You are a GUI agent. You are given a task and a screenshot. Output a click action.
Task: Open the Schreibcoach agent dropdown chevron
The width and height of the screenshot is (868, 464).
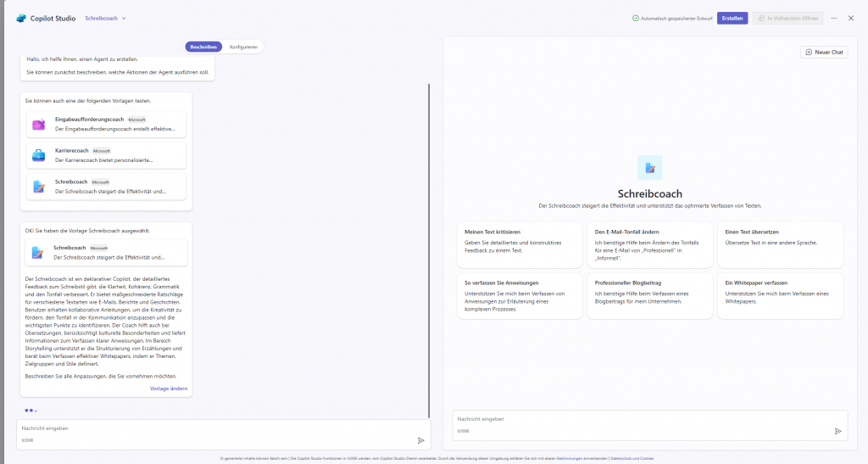click(124, 19)
